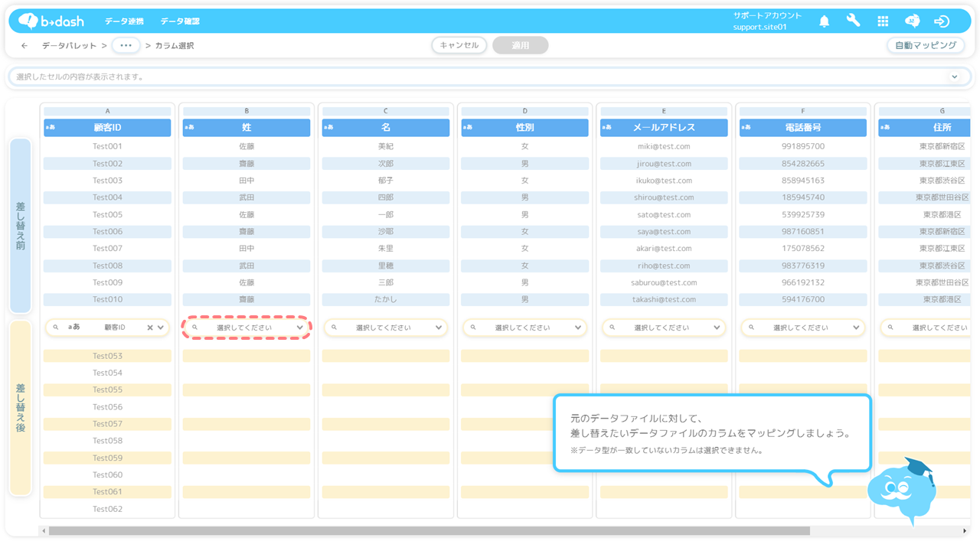Click the キャンセル button
980x551 pixels.
[459, 45]
